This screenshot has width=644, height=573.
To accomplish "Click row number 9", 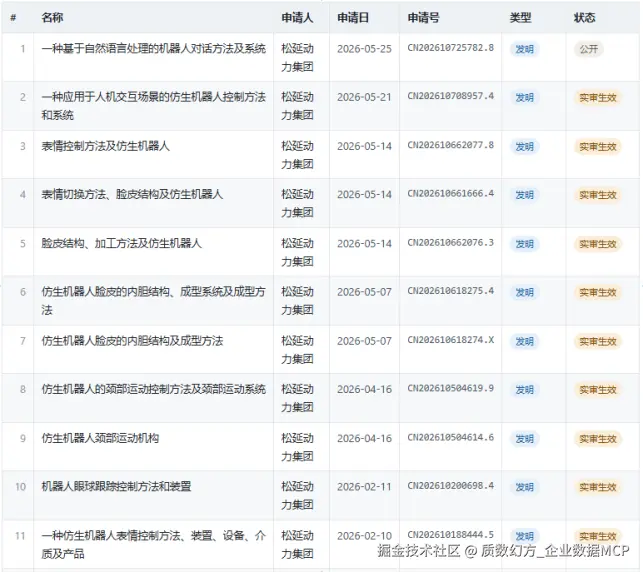I will (23, 438).
